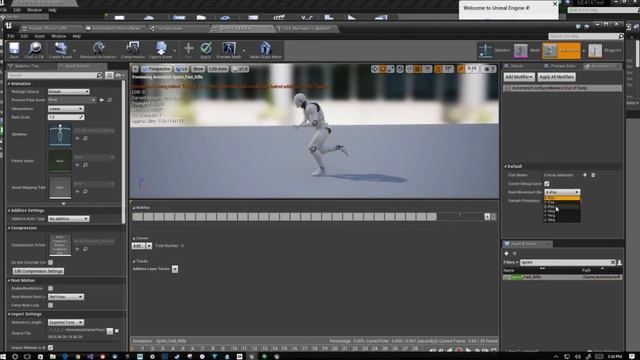Toggle scale snapping icon in viewport toolbar
The height and width of the screenshot is (360, 640).
[461, 69]
